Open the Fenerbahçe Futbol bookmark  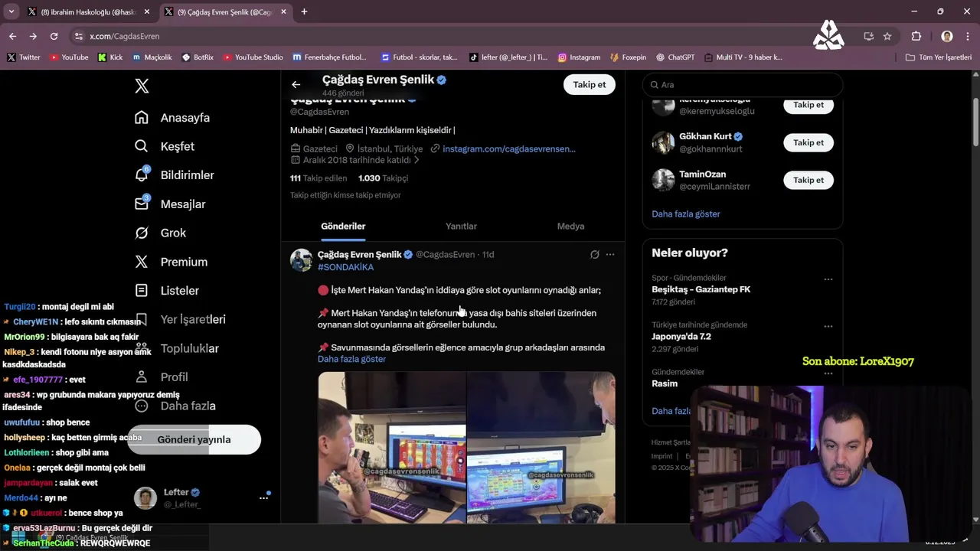[329, 57]
